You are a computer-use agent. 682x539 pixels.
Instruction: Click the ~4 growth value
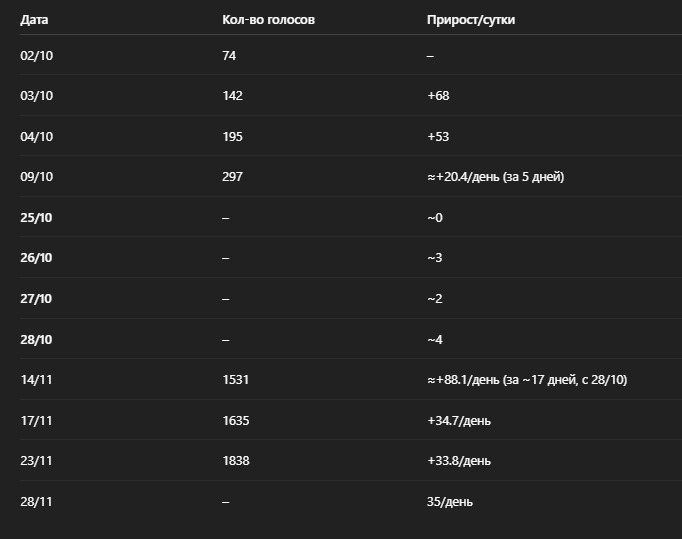434,340
